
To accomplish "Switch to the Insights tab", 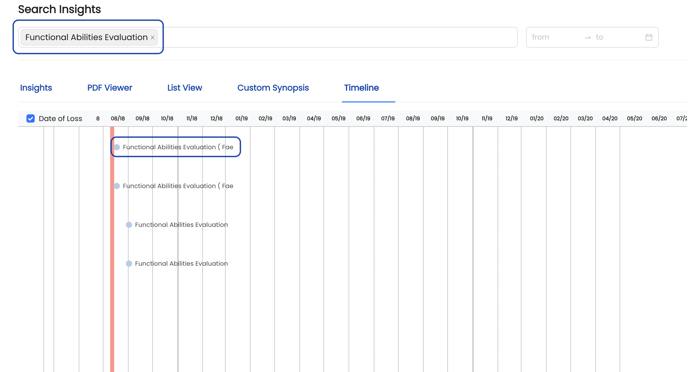I will click(x=36, y=88).
